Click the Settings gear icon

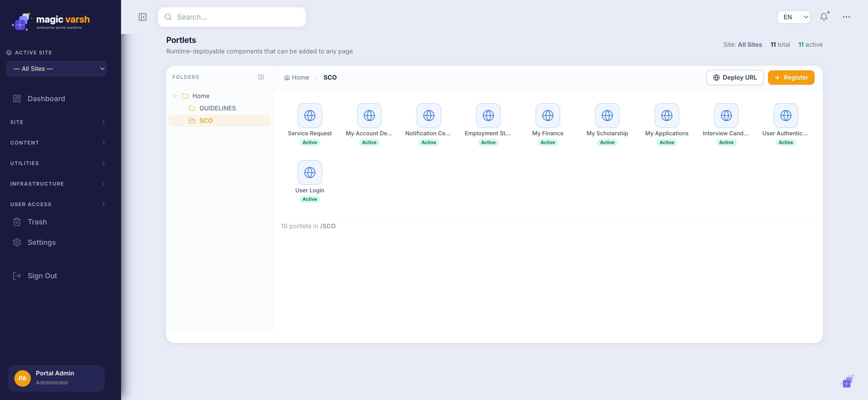(x=17, y=243)
